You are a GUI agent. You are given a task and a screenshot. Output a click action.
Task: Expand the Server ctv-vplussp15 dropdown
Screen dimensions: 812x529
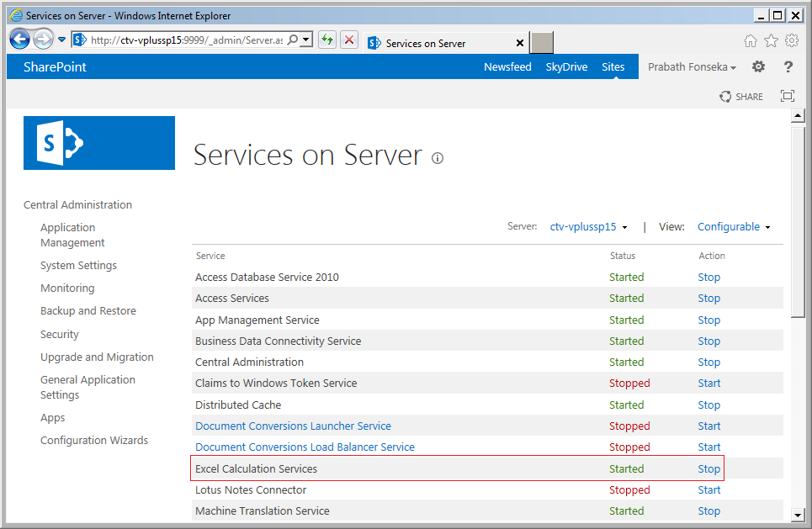coord(588,227)
